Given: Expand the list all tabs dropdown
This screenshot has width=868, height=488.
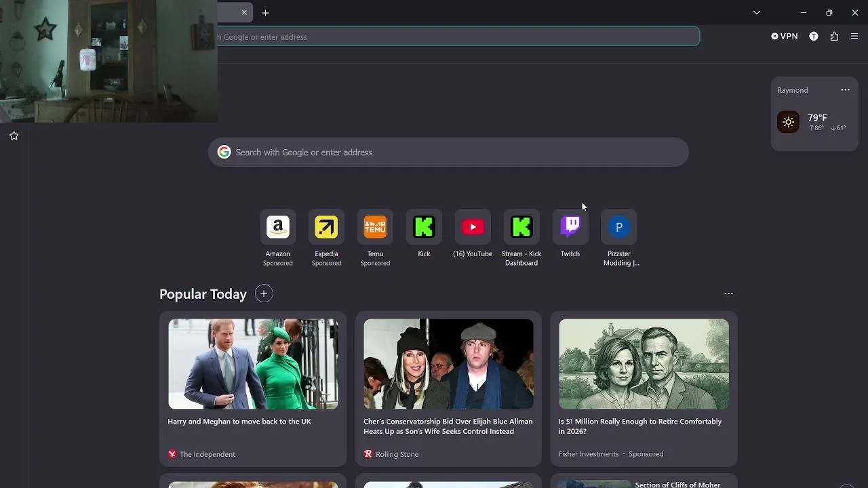Looking at the screenshot, I should pos(757,13).
